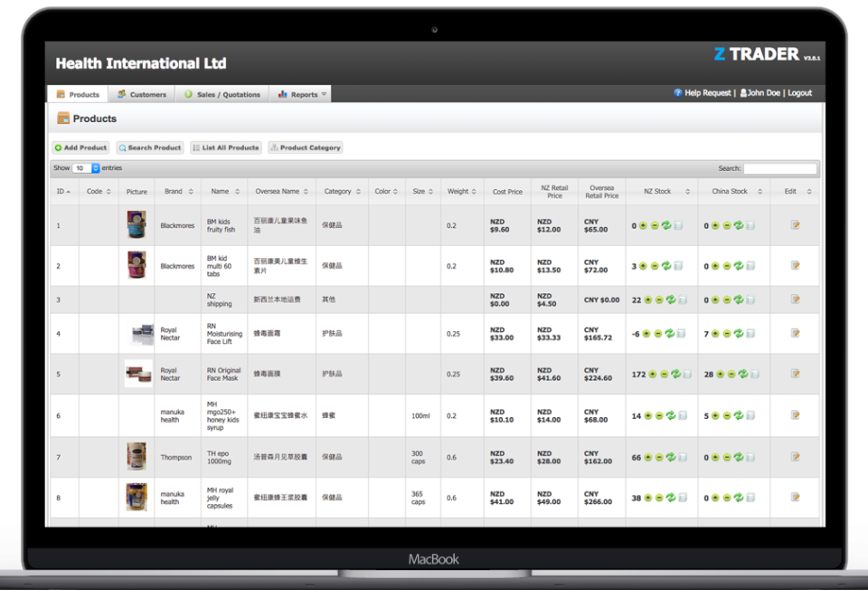This screenshot has height=590, width=868.
Task: Expand the Reports menu dropdown
Action: point(324,94)
